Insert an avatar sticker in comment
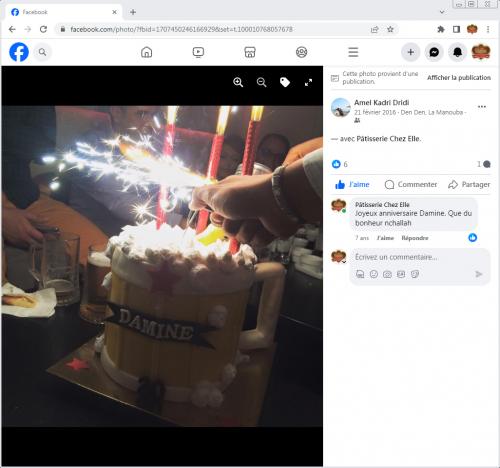 pyautogui.click(x=360, y=274)
